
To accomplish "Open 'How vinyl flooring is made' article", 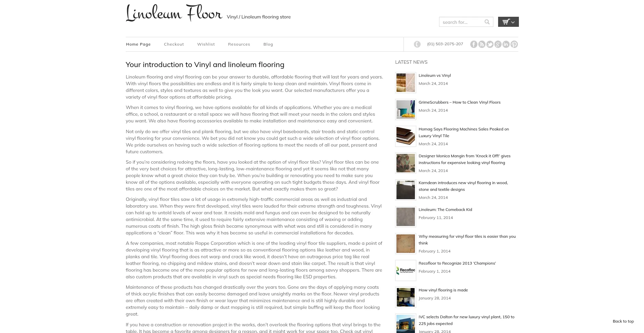I will point(443,290).
